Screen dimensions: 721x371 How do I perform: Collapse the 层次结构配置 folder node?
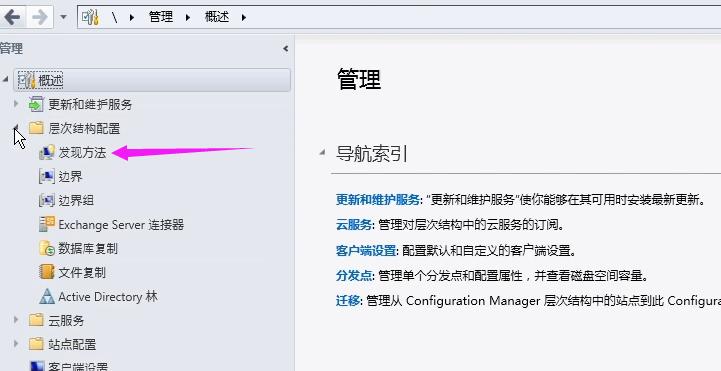(16, 128)
